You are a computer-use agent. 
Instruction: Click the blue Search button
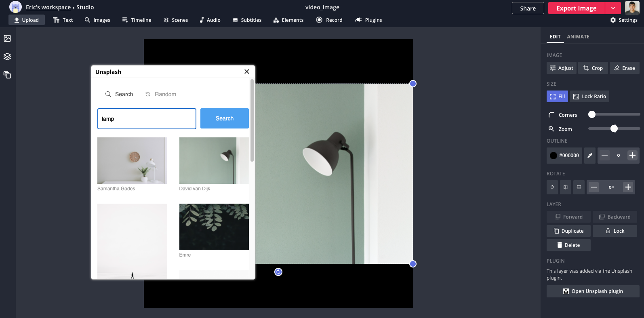[225, 118]
